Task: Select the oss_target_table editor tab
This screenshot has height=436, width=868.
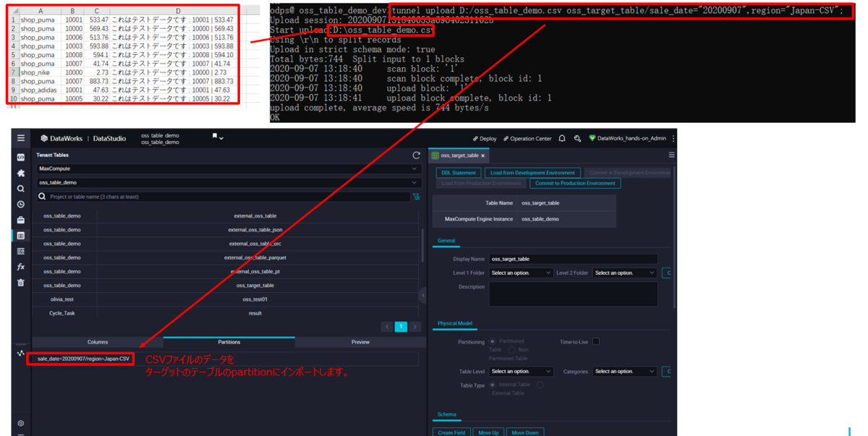Action: tap(459, 155)
